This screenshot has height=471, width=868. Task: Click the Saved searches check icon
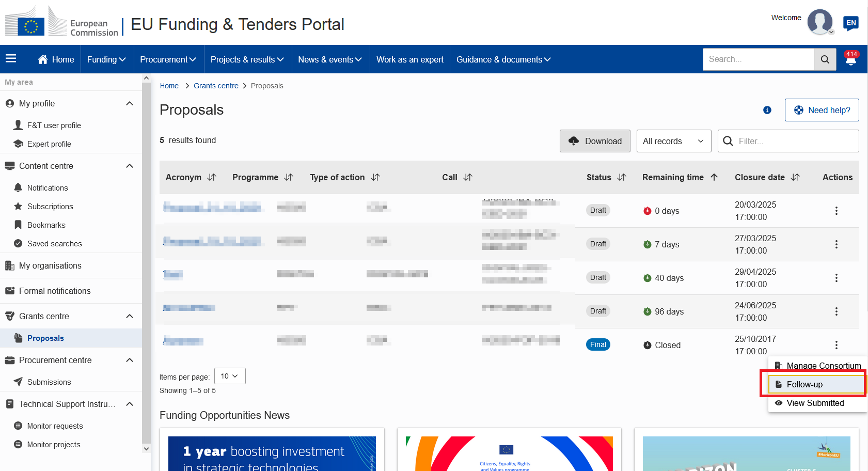pyautogui.click(x=18, y=243)
